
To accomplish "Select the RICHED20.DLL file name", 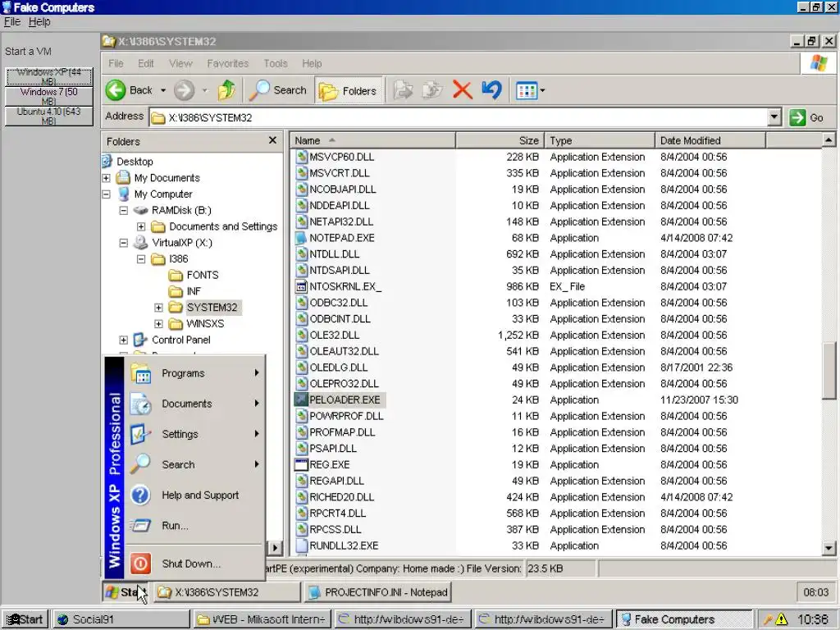I will click(342, 497).
